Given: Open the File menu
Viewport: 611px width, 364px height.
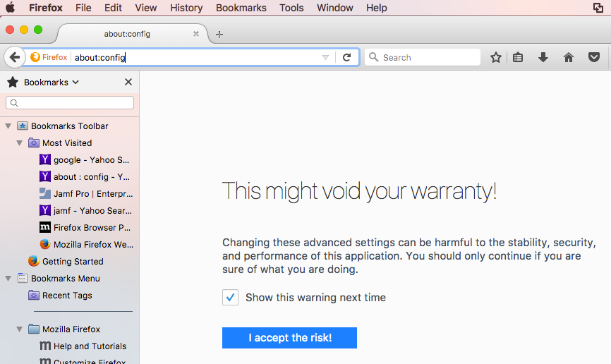Looking at the screenshot, I should coord(83,8).
